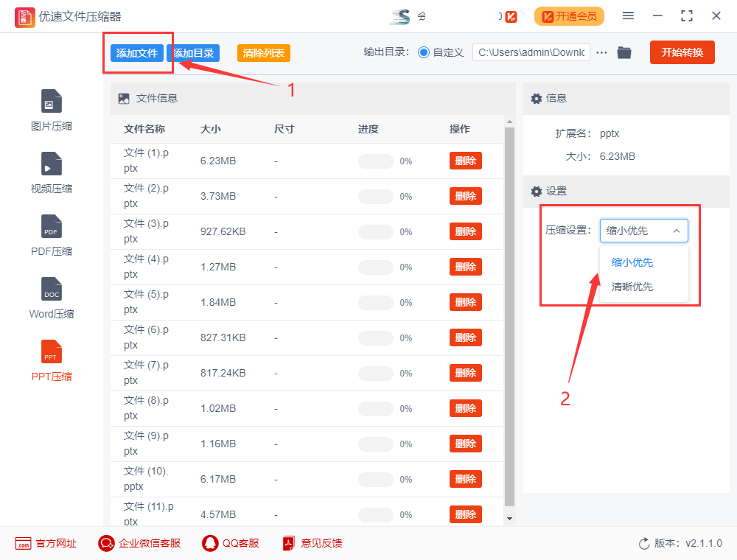
Task: Click the 817.24KB size cell
Action: (x=223, y=373)
